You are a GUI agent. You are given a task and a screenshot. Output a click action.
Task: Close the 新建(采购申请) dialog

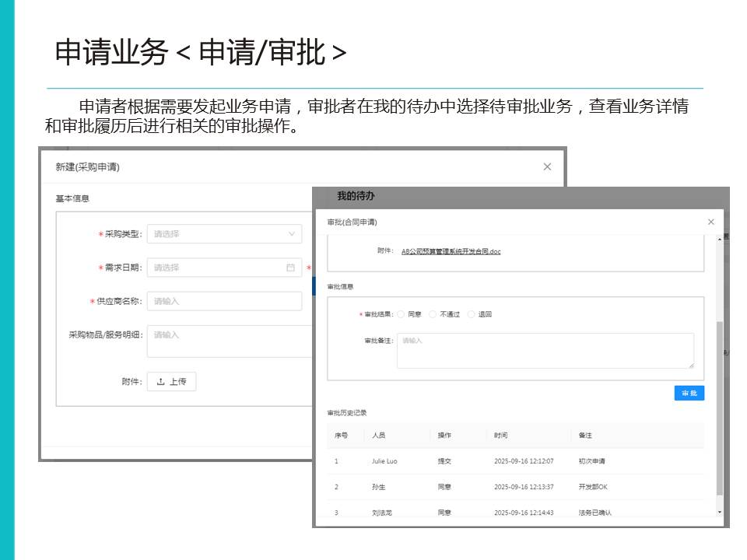click(x=547, y=166)
